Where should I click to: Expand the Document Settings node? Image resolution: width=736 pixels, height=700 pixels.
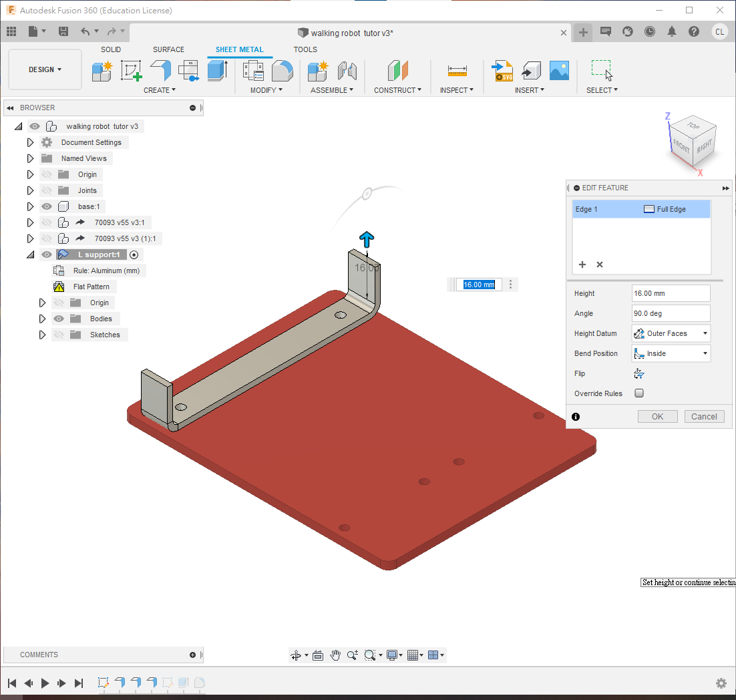tap(30, 142)
